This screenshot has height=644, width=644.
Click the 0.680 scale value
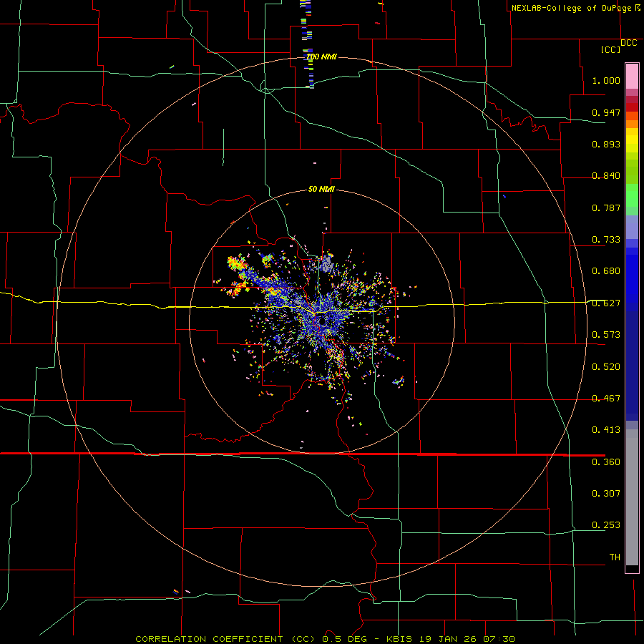click(x=606, y=271)
